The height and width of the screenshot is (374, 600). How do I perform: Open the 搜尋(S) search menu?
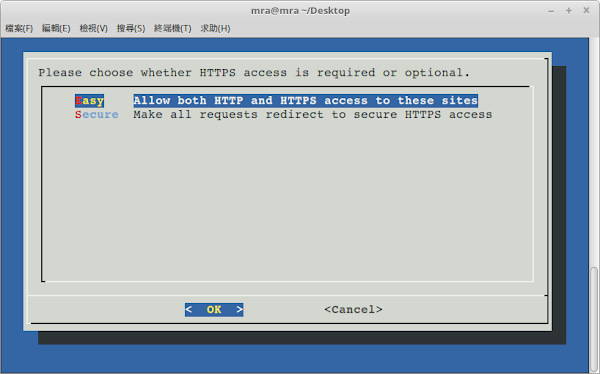click(x=131, y=28)
